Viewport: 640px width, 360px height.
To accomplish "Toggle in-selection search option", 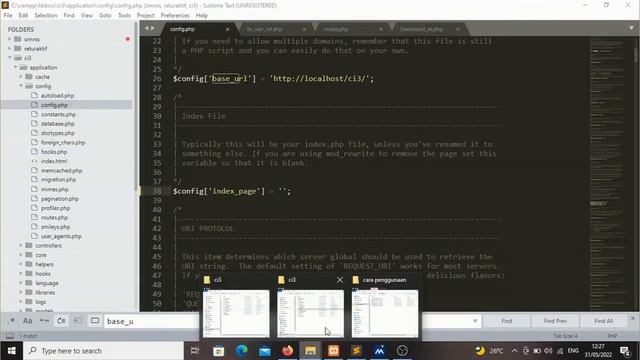I will (78, 321).
